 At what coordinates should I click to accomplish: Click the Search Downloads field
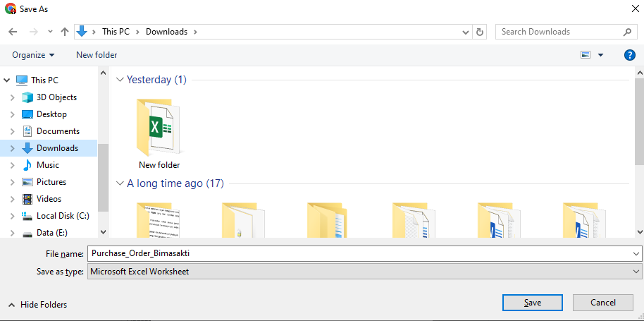coord(560,32)
